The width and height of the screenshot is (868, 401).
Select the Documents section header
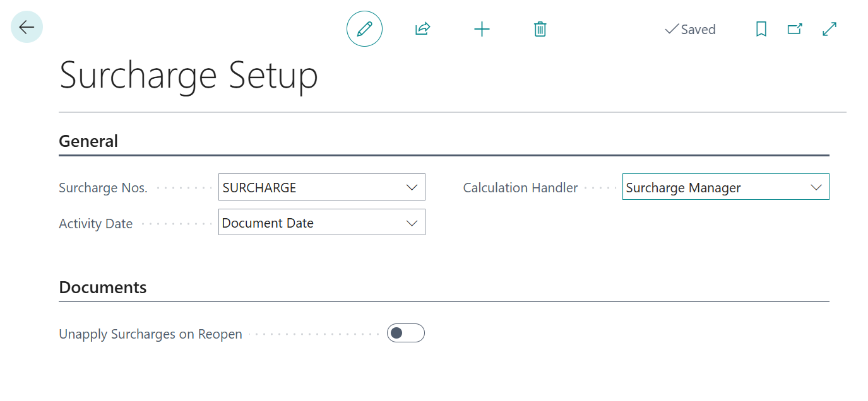click(x=102, y=288)
